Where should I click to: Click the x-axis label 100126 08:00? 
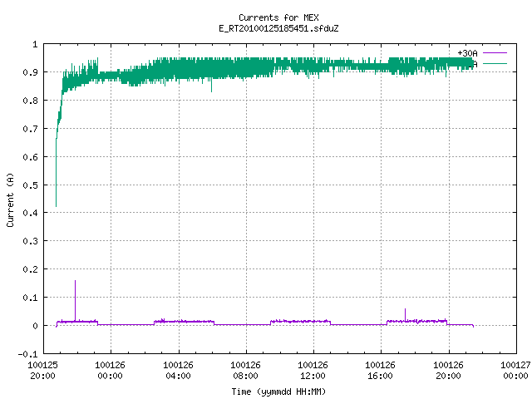click(246, 370)
